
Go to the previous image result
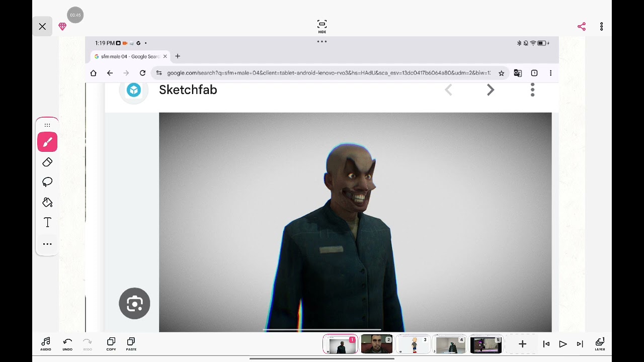[x=449, y=90]
